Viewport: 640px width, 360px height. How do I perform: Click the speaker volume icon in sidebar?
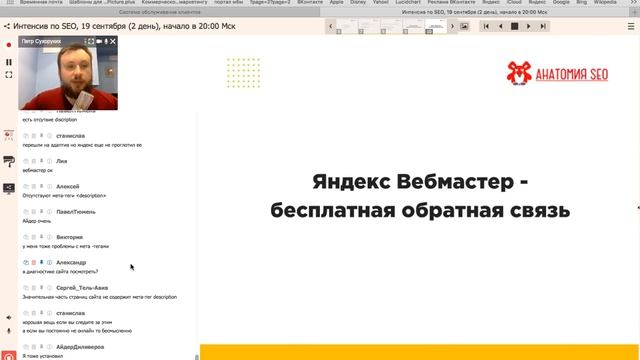pyautogui.click(x=9, y=318)
